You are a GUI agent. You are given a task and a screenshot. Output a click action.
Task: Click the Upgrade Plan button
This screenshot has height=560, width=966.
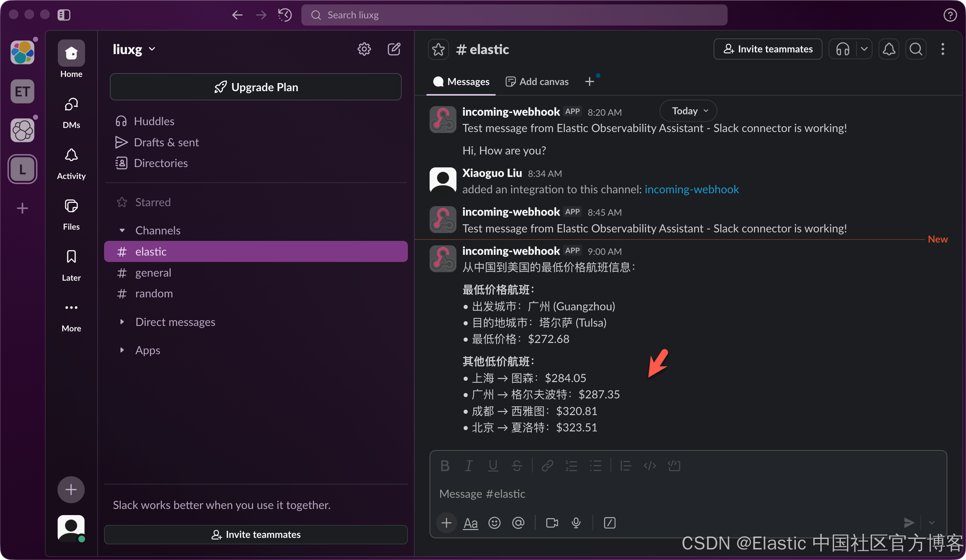pyautogui.click(x=256, y=87)
